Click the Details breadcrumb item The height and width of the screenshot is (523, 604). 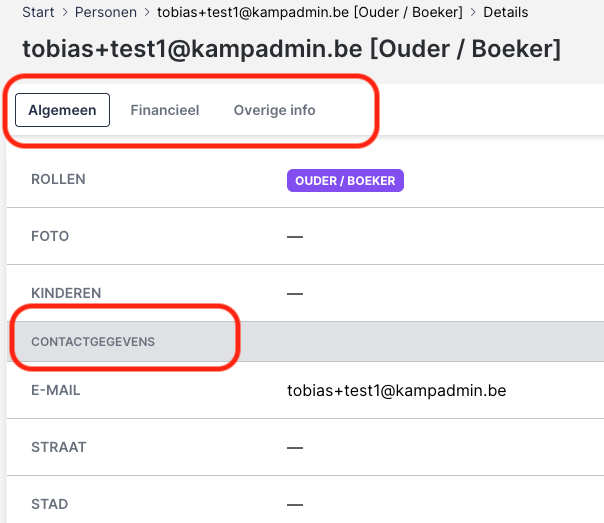tap(506, 13)
